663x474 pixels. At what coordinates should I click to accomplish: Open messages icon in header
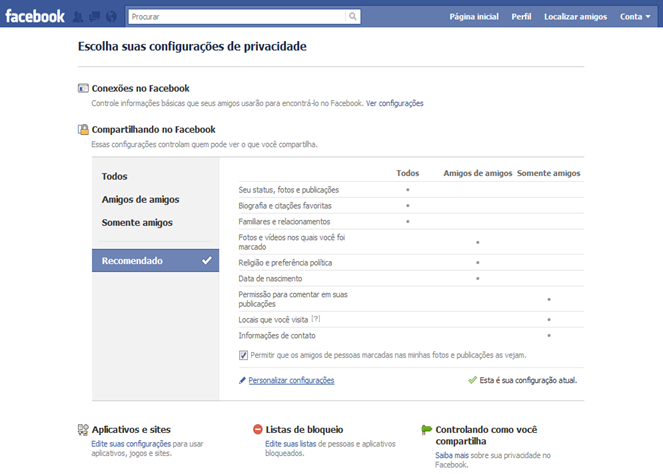95,17
